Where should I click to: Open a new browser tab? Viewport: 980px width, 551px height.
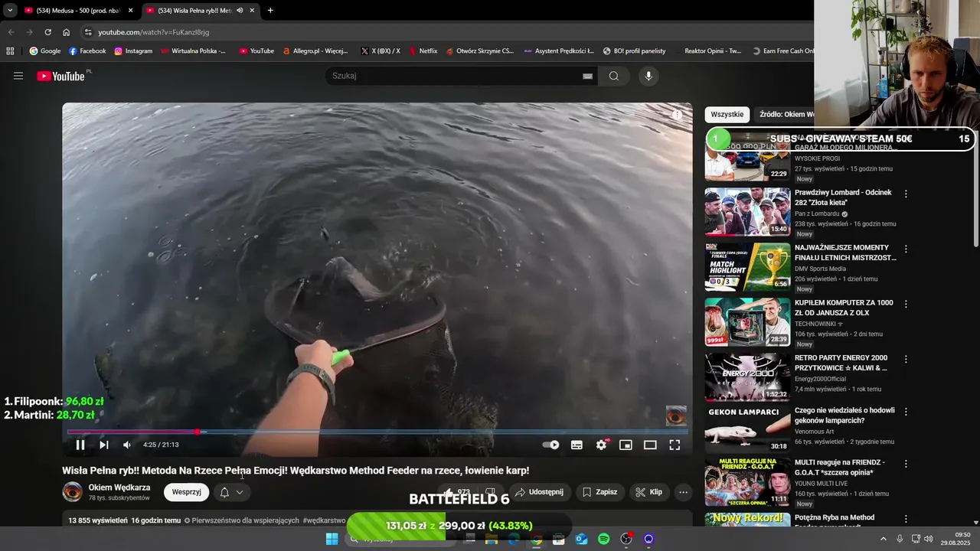pyautogui.click(x=270, y=11)
